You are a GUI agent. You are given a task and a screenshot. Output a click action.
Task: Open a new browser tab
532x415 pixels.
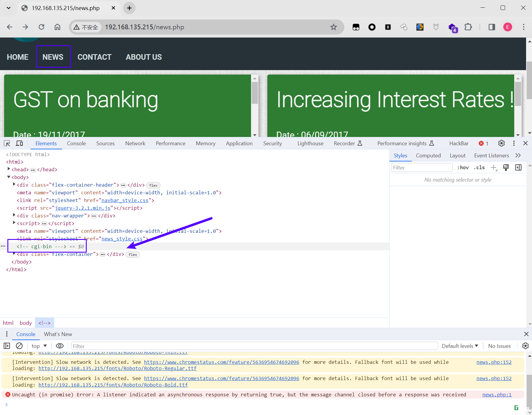pos(129,8)
